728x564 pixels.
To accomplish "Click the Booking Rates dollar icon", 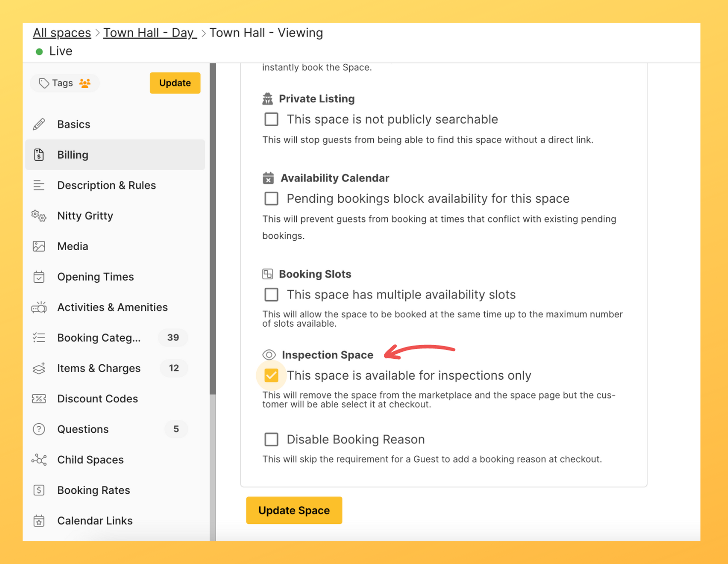I will [x=39, y=490].
